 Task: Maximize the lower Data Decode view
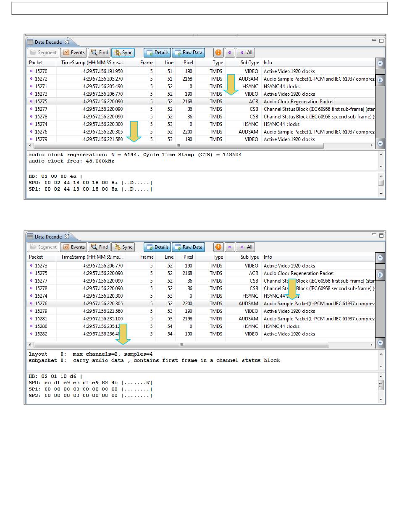click(x=381, y=235)
